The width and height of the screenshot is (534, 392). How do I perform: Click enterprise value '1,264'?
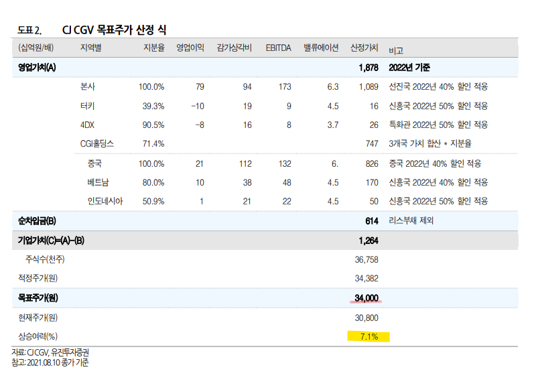(369, 241)
